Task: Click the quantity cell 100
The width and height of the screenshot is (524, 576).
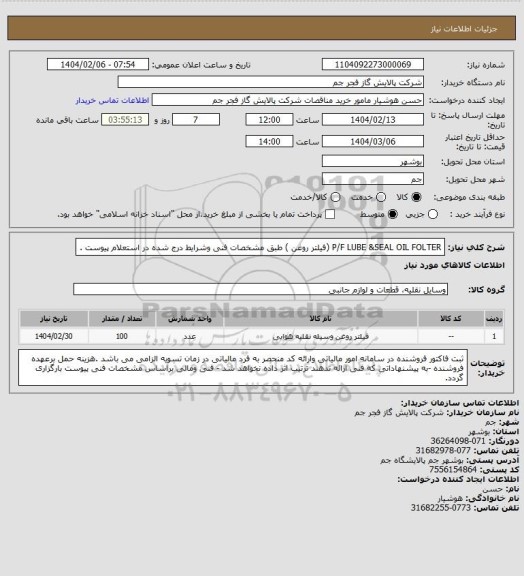Action: pos(122,336)
